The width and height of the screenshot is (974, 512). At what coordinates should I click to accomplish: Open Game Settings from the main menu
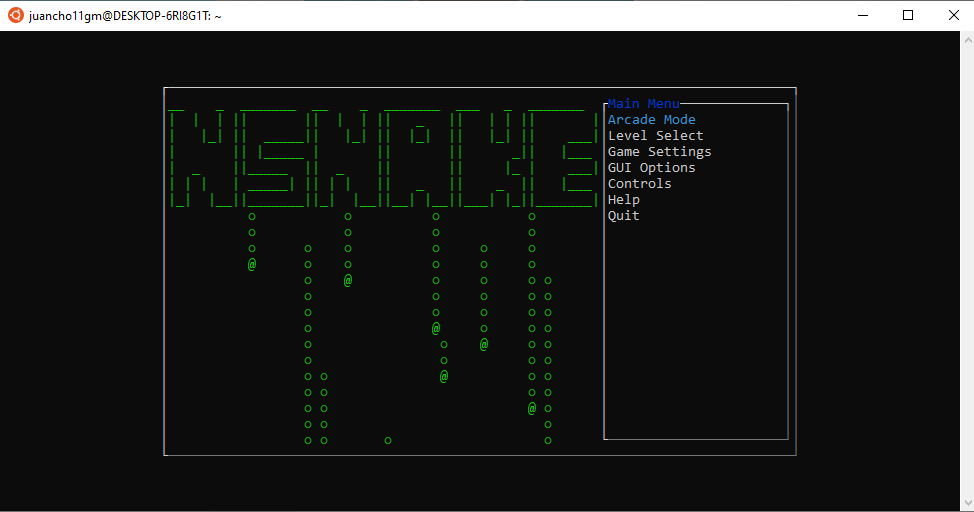660,152
